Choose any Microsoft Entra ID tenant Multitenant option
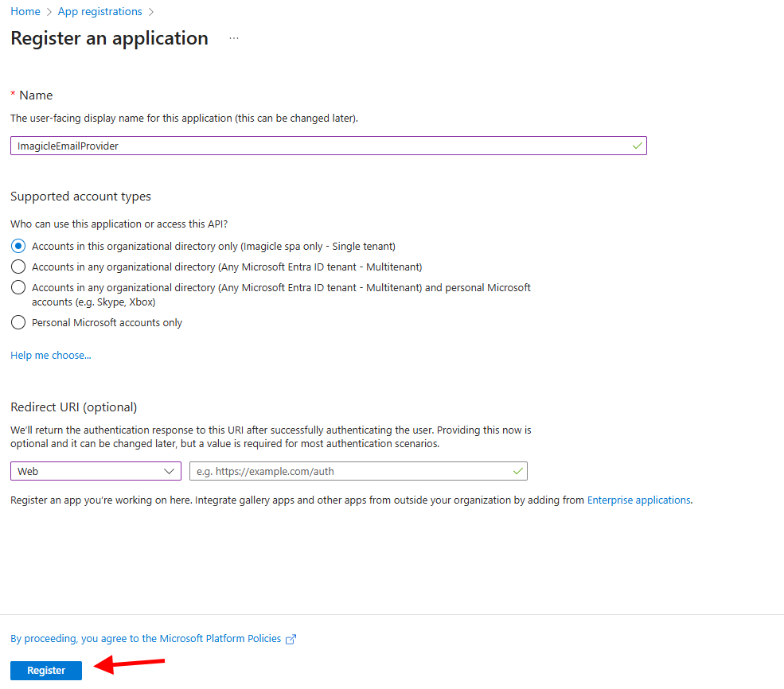Viewport: 784px width, 689px height. (18, 267)
